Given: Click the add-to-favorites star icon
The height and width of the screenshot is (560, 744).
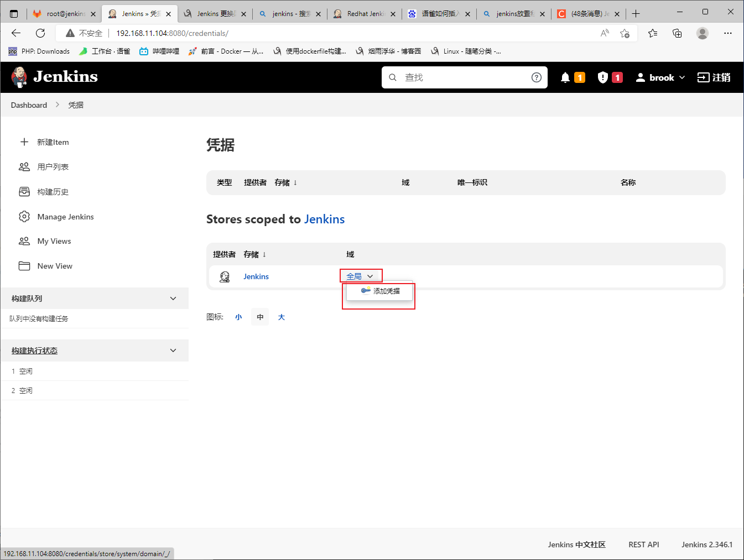Looking at the screenshot, I should (x=625, y=33).
